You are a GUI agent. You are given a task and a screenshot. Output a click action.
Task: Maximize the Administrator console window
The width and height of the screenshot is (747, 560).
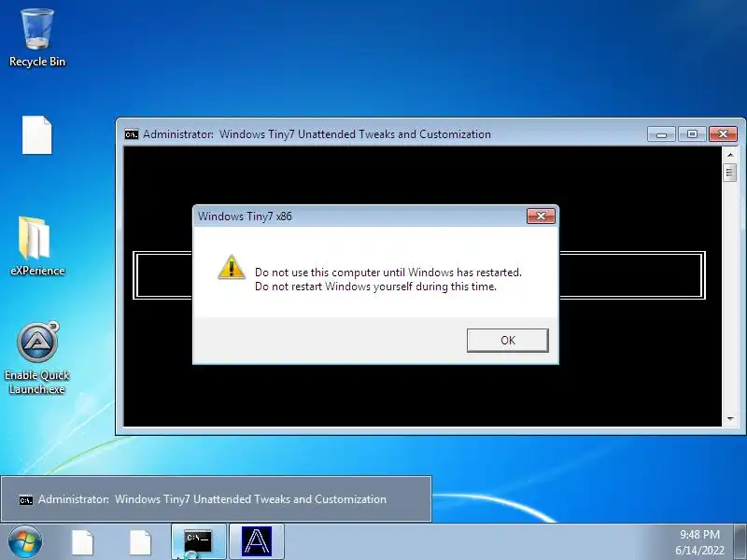[692, 134]
